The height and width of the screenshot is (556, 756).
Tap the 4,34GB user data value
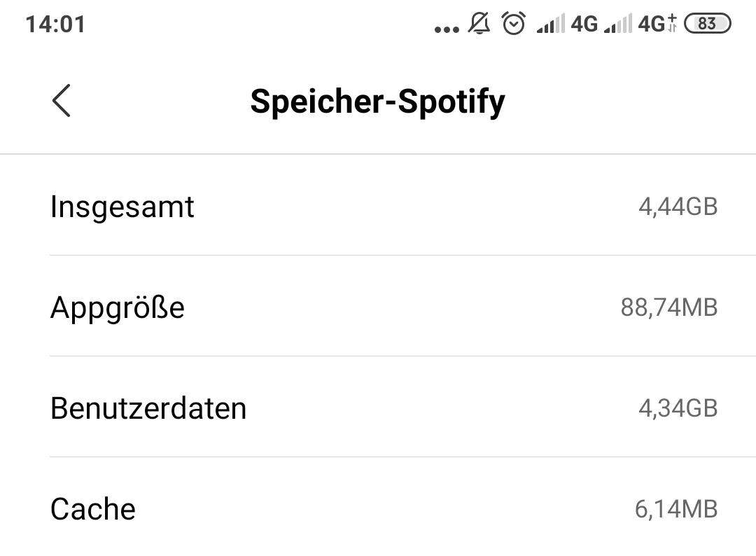coord(678,408)
